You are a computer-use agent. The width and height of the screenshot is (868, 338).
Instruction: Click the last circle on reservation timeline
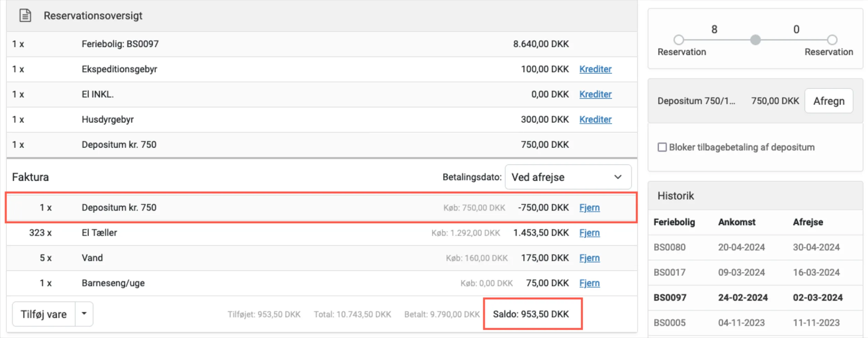coord(832,40)
